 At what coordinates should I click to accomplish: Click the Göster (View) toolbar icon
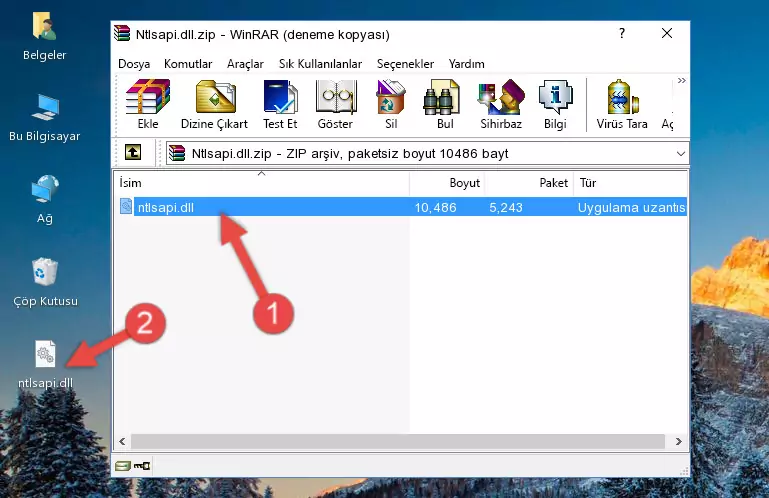click(x=335, y=104)
